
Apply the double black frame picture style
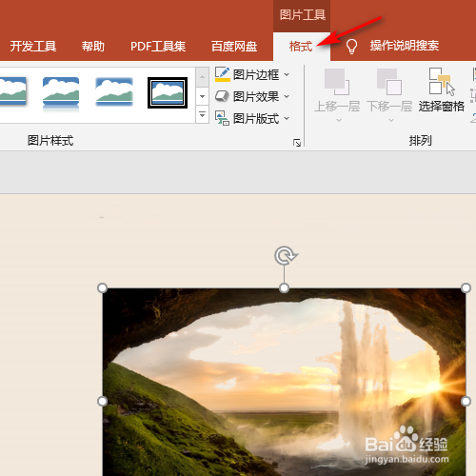[168, 92]
